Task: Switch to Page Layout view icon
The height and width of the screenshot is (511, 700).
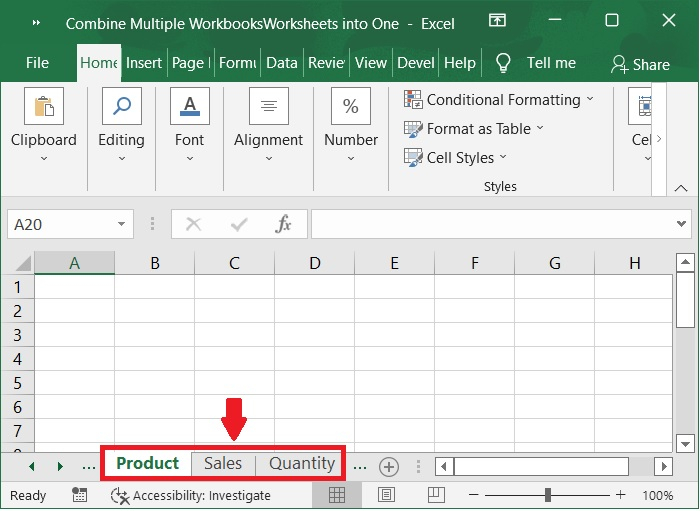Action: click(x=386, y=495)
